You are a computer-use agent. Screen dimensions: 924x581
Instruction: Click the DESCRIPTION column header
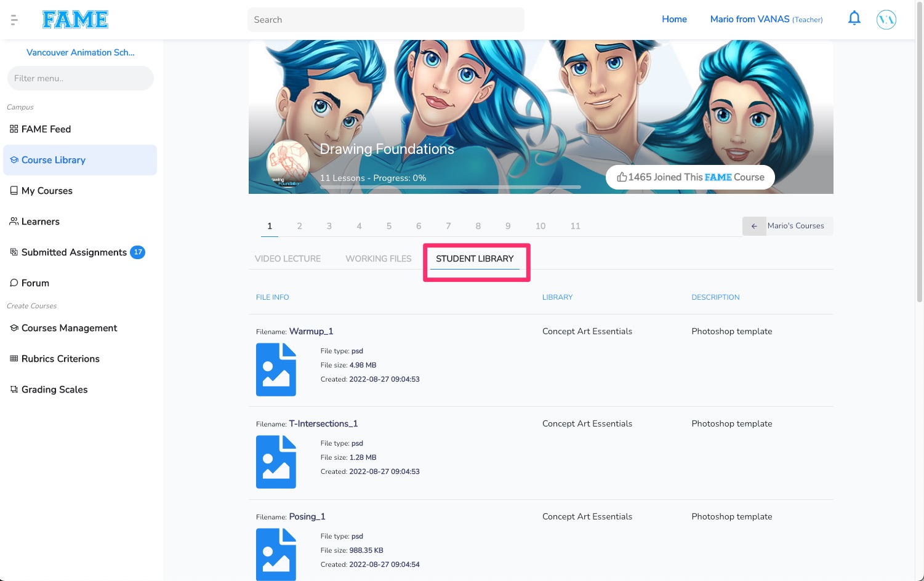pos(715,297)
